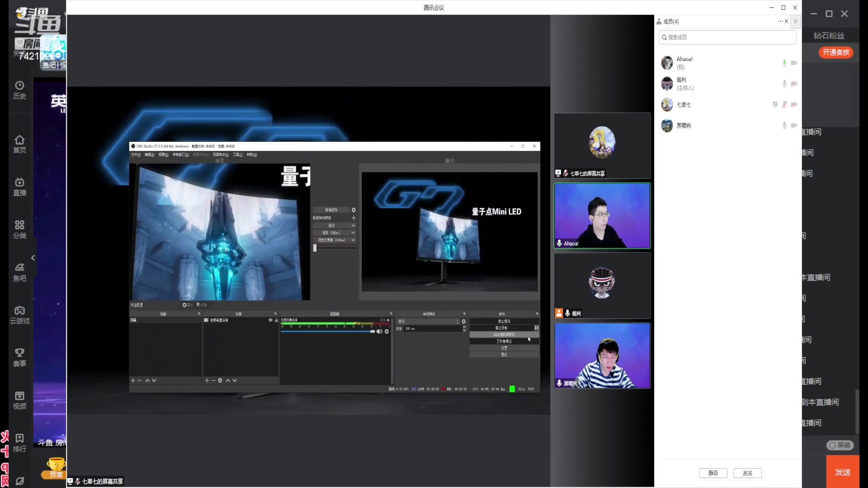Image resolution: width=868 pixels, height=488 pixels.
Task: Click the 静音 (Mute) button
Action: pos(713,473)
